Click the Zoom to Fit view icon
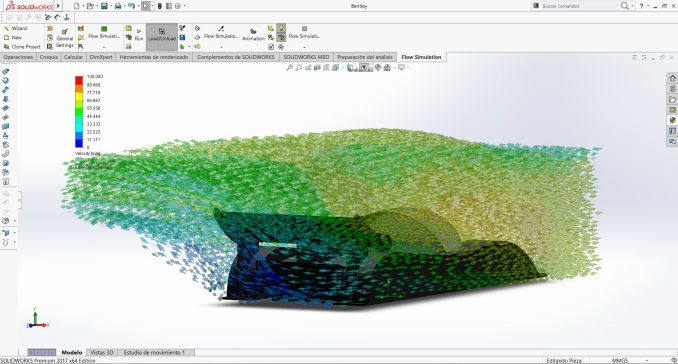The width and height of the screenshot is (678, 364). tap(290, 67)
